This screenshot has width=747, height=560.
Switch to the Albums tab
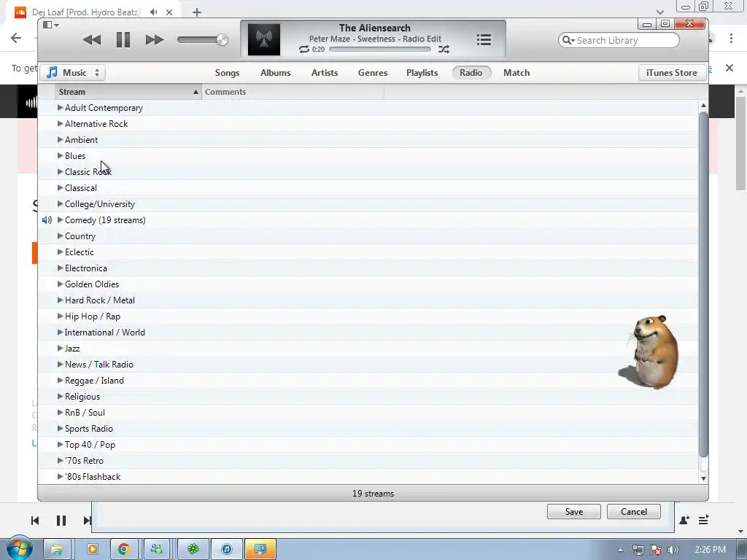click(275, 73)
